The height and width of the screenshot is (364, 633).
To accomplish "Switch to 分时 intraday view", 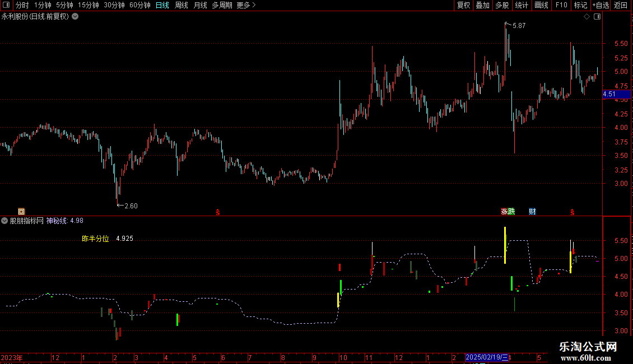I will pyautogui.click(x=22, y=5).
